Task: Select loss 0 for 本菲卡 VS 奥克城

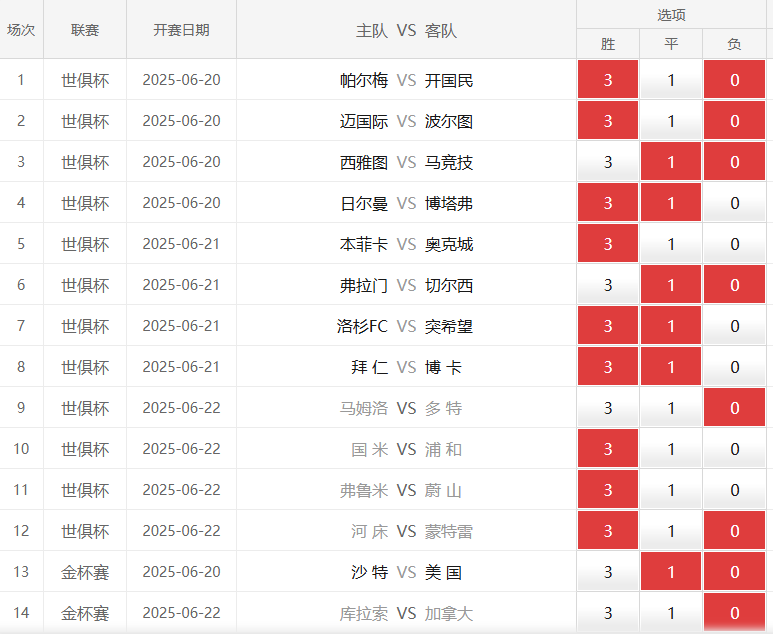Action: (x=735, y=243)
